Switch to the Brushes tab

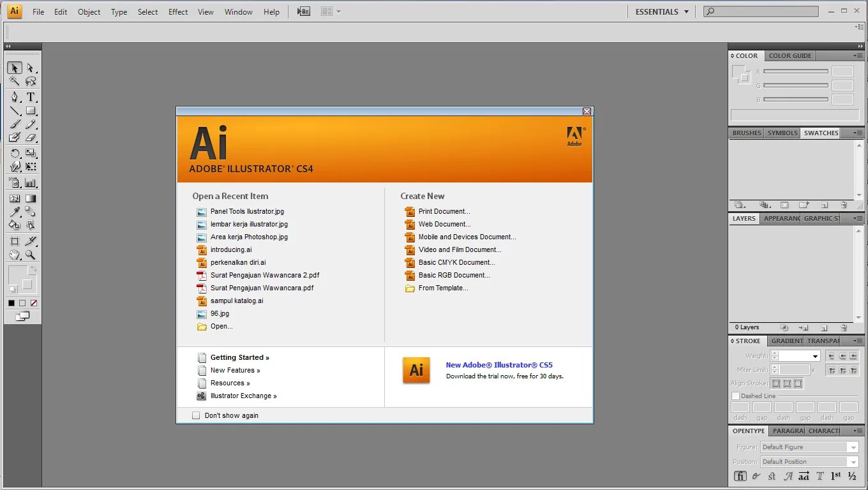747,133
